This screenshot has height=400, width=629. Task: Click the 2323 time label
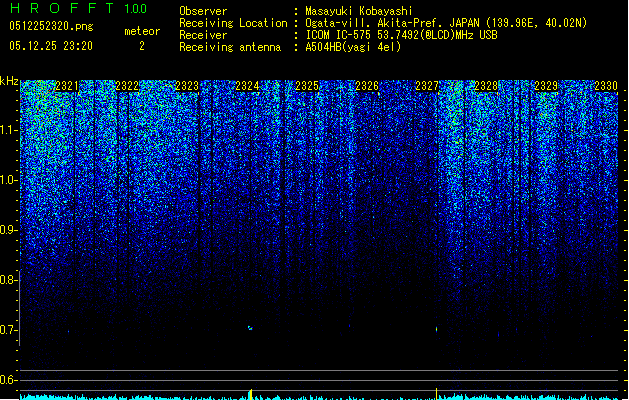187,86
